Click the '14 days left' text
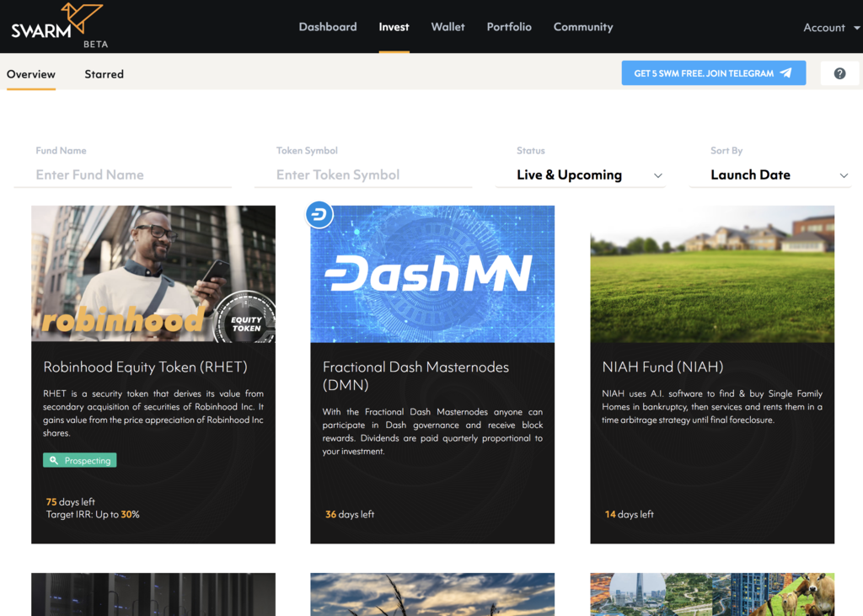This screenshot has width=863, height=616. [x=629, y=514]
